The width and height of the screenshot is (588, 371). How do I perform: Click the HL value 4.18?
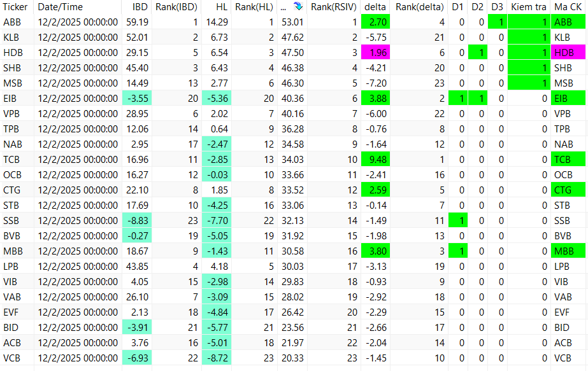[x=219, y=267]
